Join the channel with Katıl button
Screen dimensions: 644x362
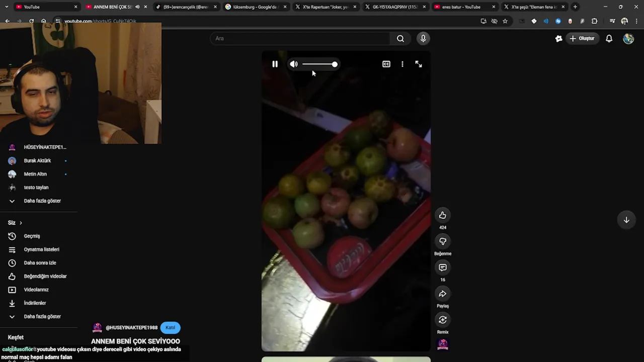tap(171, 327)
